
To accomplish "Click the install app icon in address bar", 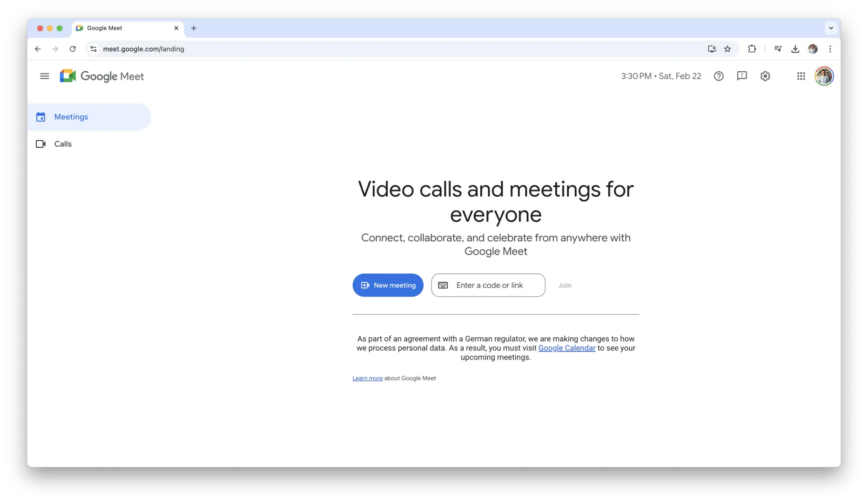I will pyautogui.click(x=712, y=49).
